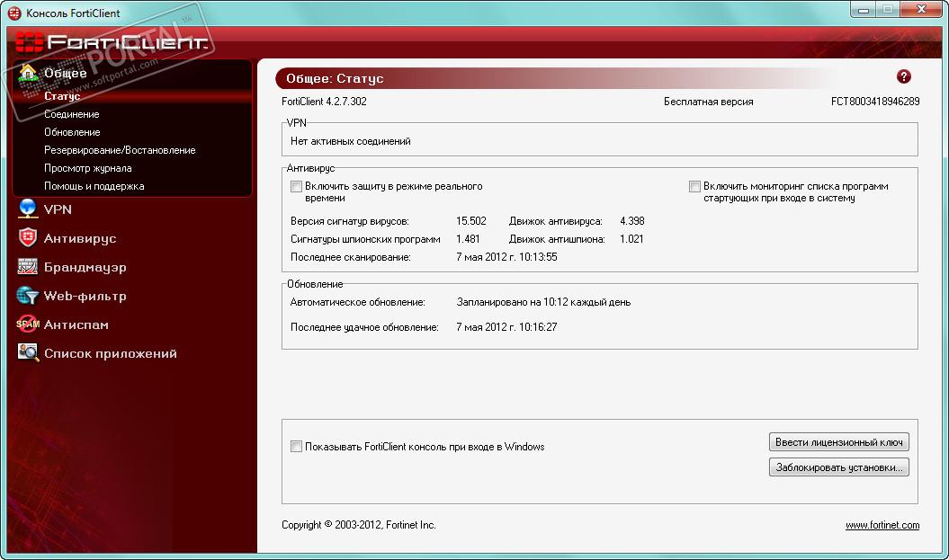Screen dimensions: 949x560
Task: Open Просмотр журнала in sidebar
Action: [x=88, y=168]
